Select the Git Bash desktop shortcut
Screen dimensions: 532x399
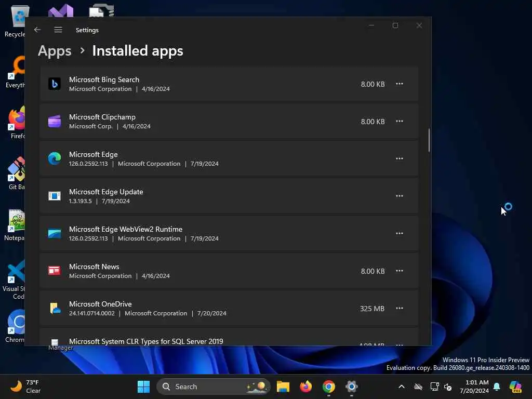click(x=16, y=174)
